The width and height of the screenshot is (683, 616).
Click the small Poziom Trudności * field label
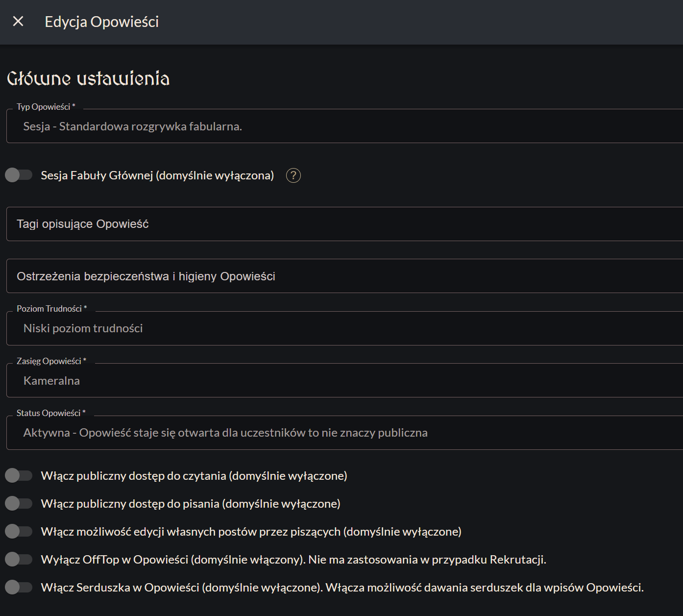(x=51, y=309)
